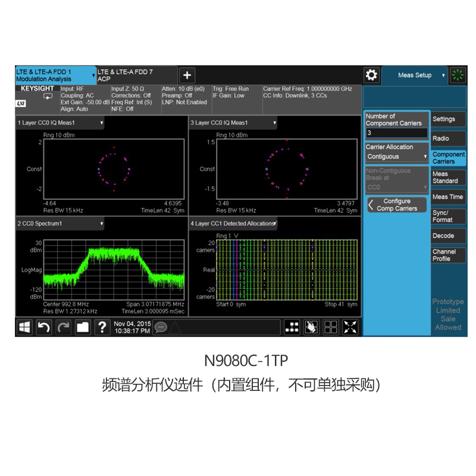Open the Radio side tab
The image size is (476, 476).
click(x=448, y=139)
